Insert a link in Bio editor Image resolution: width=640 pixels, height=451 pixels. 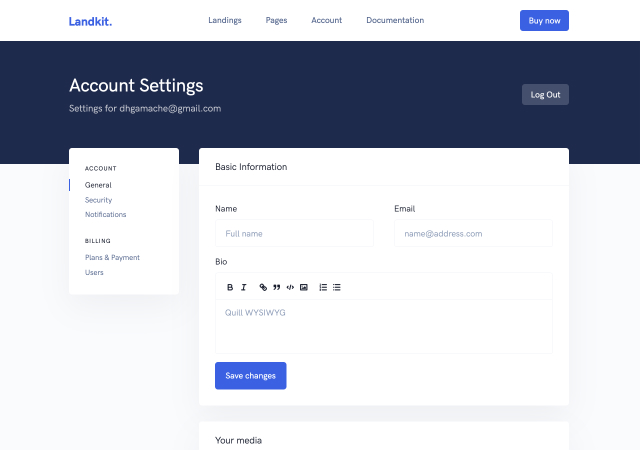pos(263,287)
